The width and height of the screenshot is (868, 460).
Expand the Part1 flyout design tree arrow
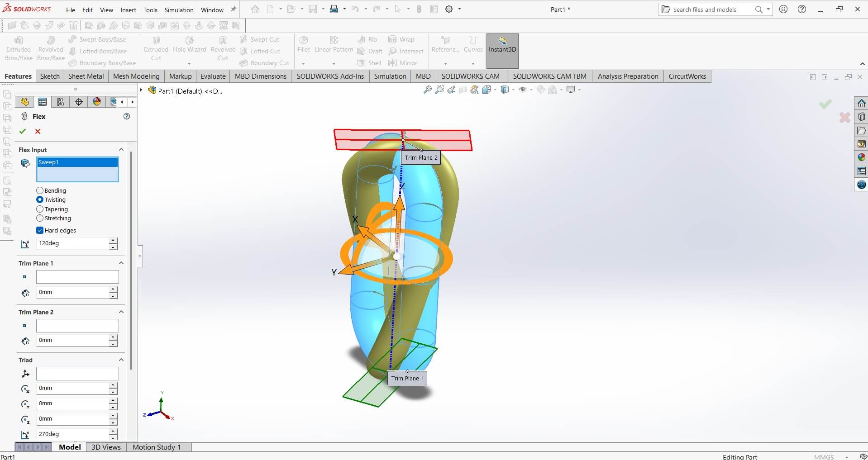pos(142,90)
